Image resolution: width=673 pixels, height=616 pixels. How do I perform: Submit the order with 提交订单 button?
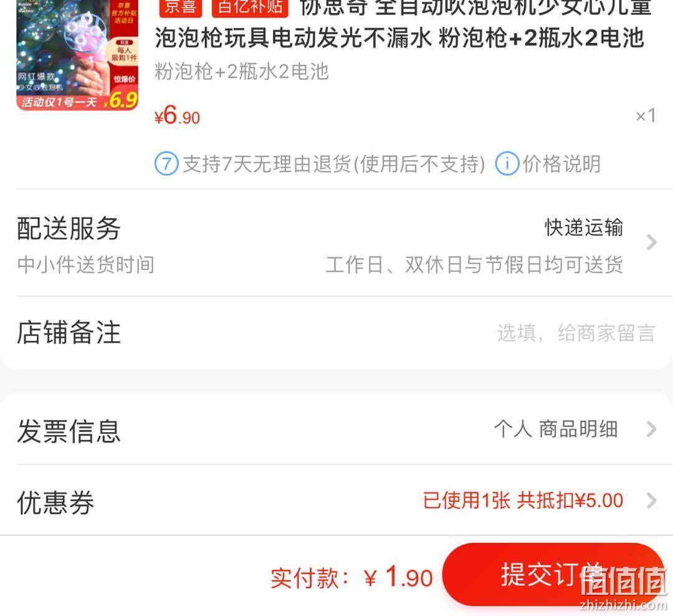pyautogui.click(x=554, y=574)
